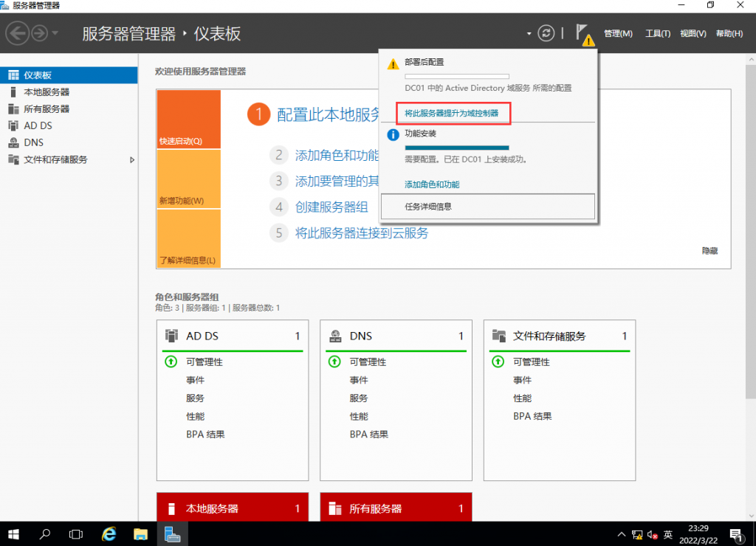This screenshot has width=756, height=546.
Task: Click the refresh icon in the header
Action: 546,33
